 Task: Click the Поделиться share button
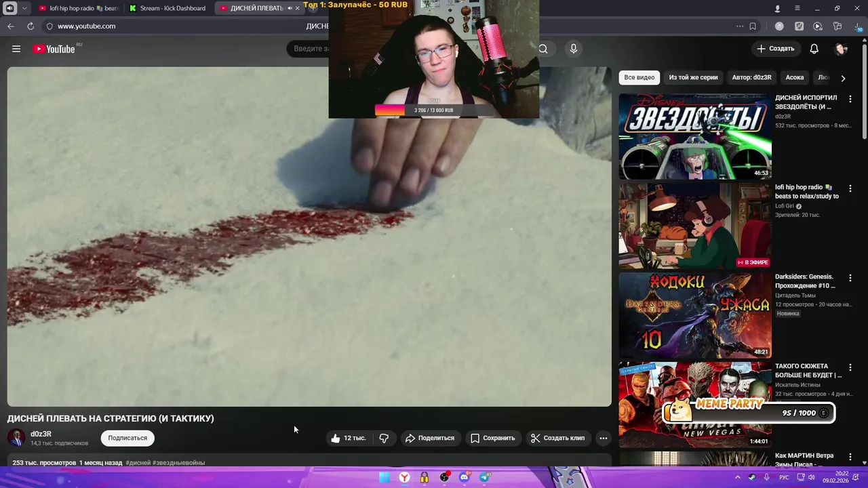point(430,439)
